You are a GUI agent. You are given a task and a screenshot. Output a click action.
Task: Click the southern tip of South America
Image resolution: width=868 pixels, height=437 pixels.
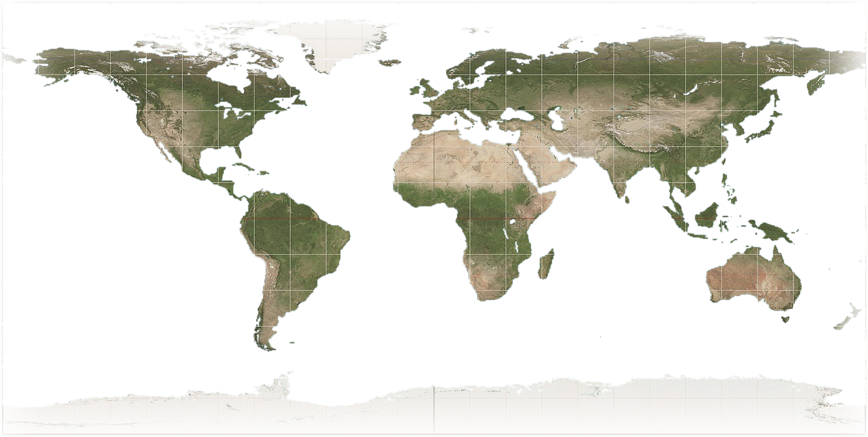pos(267,346)
